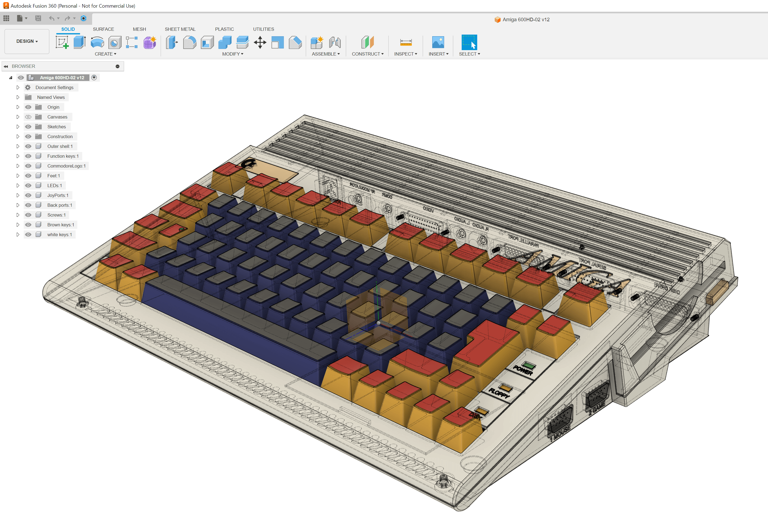The width and height of the screenshot is (768, 532).
Task: Select the Rectangular Pattern tool
Action: tap(132, 42)
